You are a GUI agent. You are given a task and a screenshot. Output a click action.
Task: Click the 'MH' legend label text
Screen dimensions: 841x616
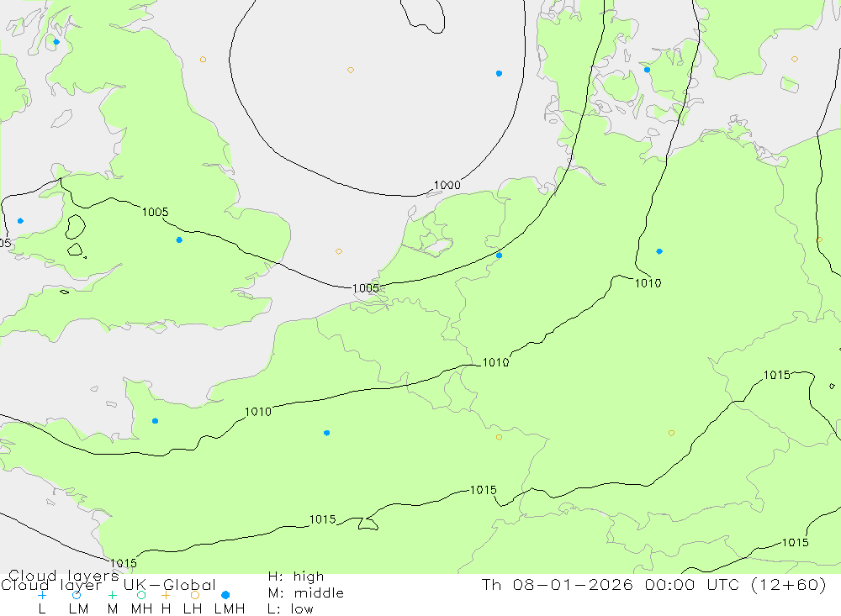coord(141,609)
